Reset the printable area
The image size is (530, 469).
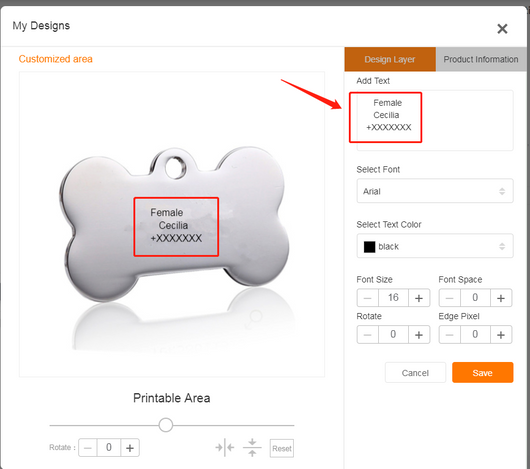tap(282, 448)
